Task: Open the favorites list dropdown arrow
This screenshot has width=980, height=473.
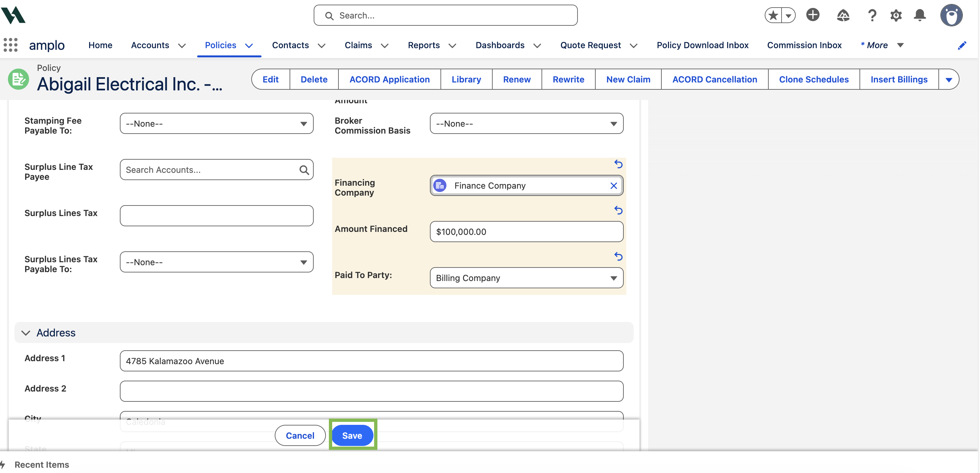Action: pos(788,15)
